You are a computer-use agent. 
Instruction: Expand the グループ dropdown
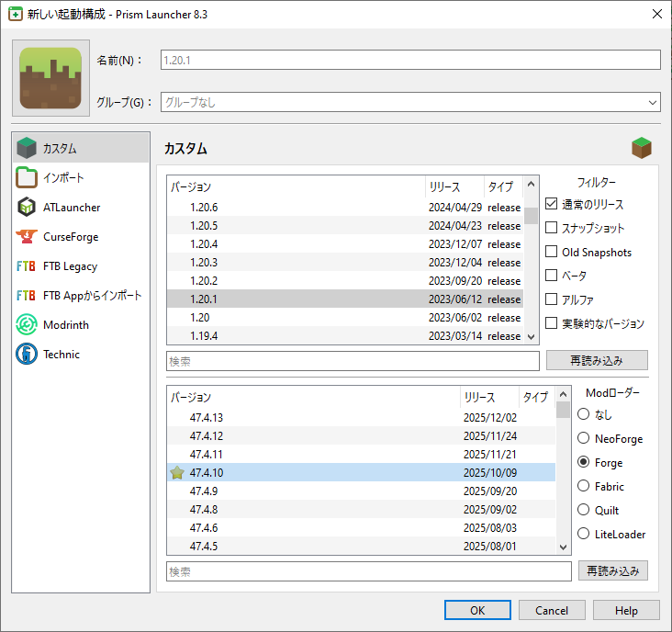pyautogui.click(x=652, y=103)
